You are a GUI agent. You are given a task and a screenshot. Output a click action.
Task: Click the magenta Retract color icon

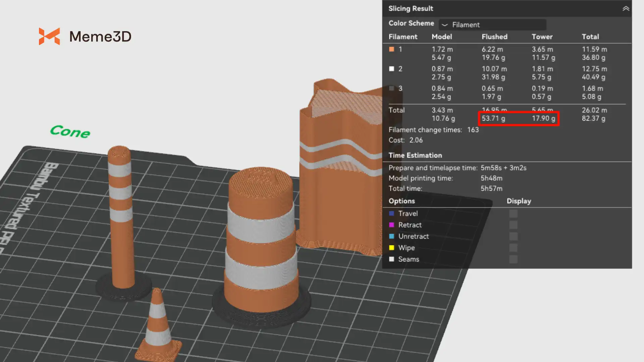[391, 225]
